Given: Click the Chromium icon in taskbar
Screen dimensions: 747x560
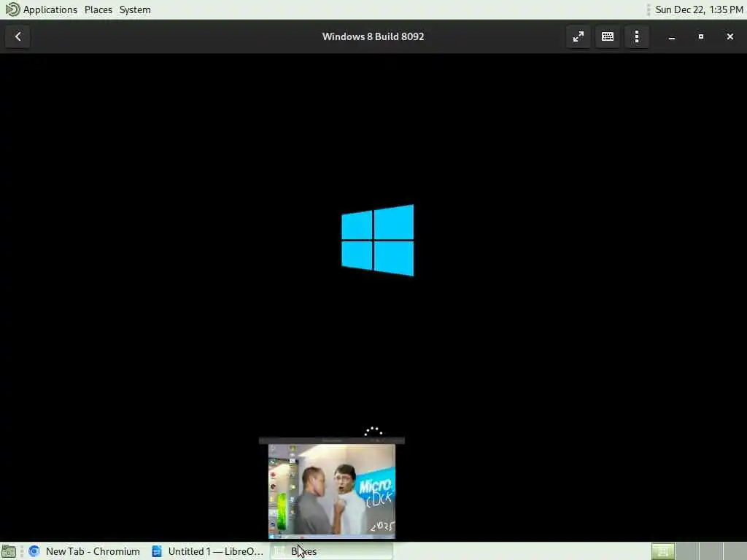Looking at the screenshot, I should point(34,551).
